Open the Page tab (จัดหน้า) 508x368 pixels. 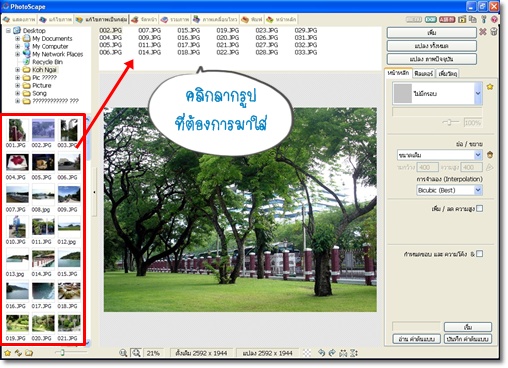144,20
